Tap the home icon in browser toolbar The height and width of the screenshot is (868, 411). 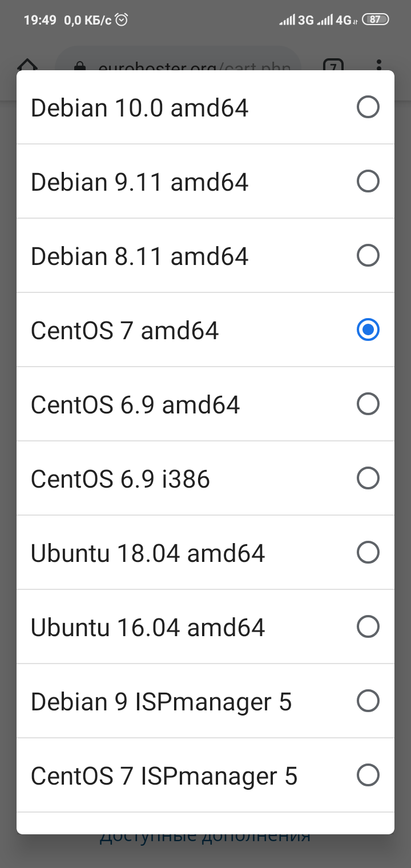(x=27, y=65)
